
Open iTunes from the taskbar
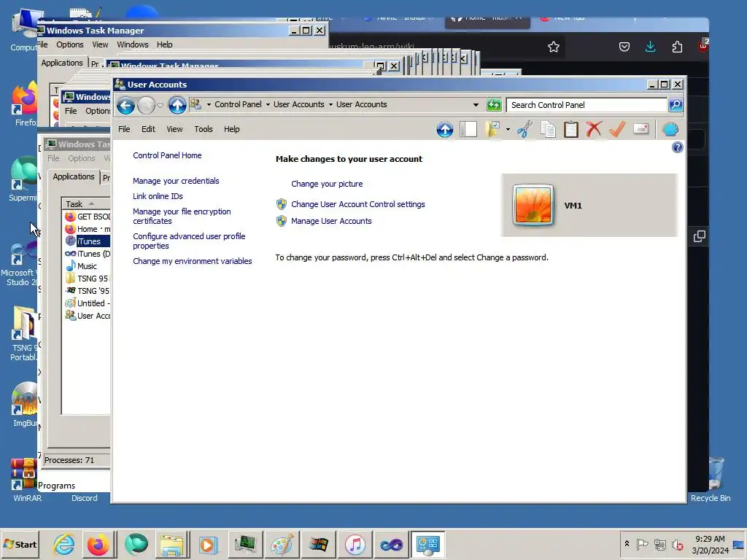(355, 544)
